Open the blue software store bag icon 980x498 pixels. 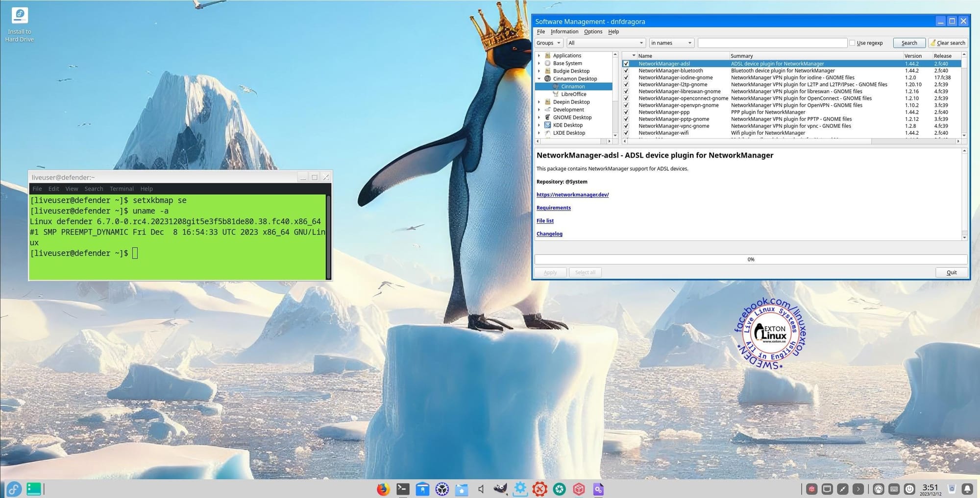tap(422, 489)
